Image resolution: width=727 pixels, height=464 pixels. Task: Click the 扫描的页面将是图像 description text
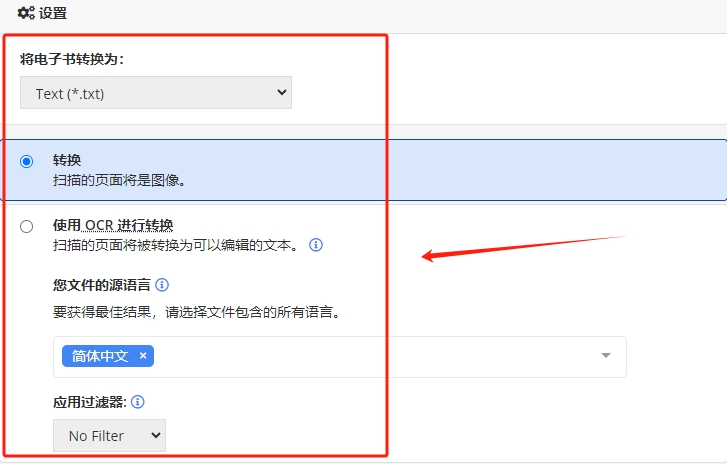[x=119, y=180]
